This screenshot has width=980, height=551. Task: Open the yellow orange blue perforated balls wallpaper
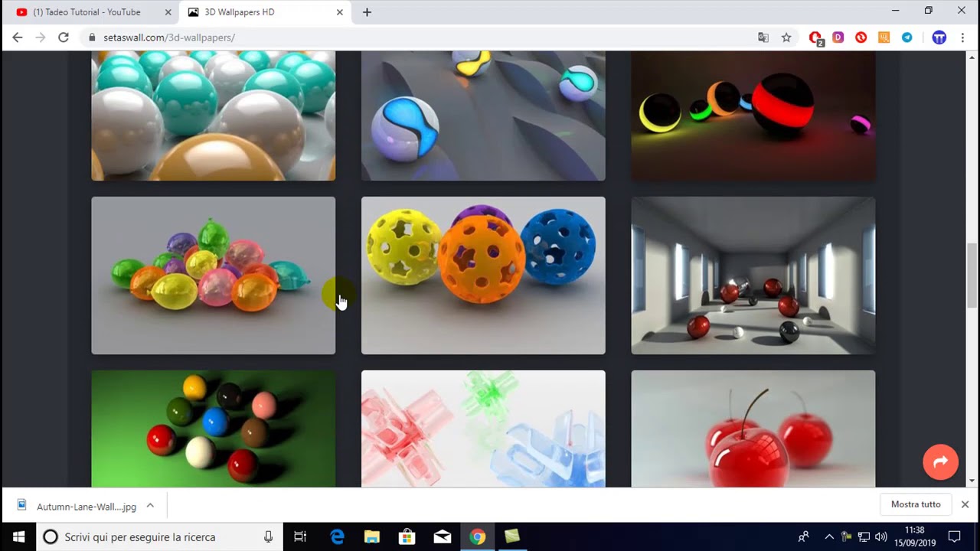(x=483, y=275)
